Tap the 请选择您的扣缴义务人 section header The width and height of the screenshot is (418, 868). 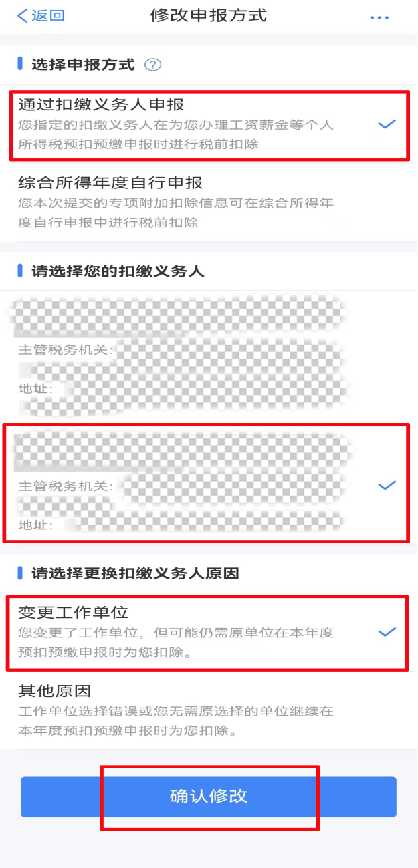[x=118, y=271]
